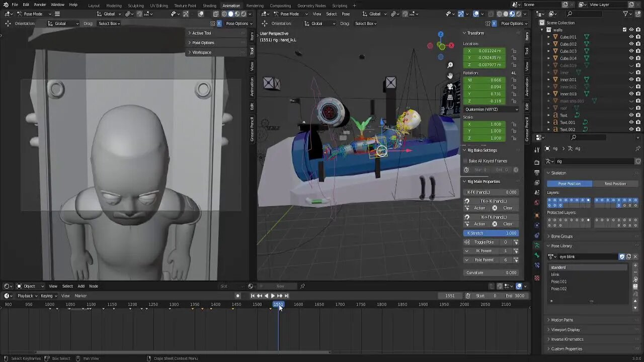Viewport: 644px width, 362px height.
Task: Play the animation forward
Action: (x=273, y=296)
